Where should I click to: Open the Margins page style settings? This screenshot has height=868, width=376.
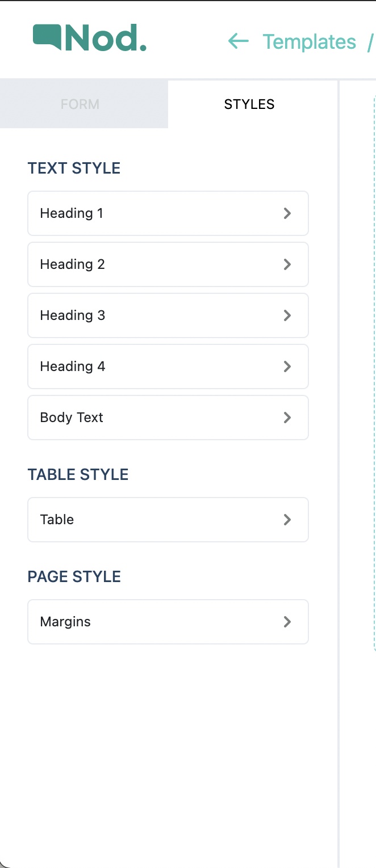point(168,622)
